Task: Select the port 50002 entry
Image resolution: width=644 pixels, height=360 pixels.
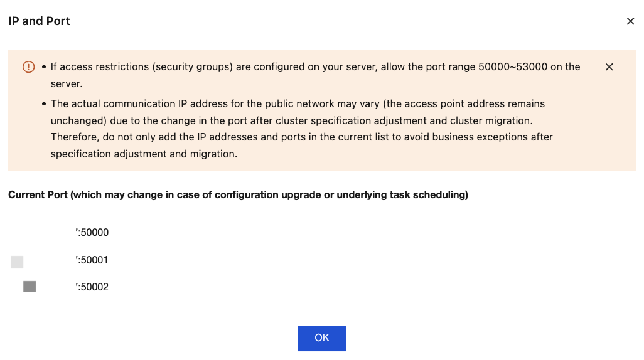Action: click(x=92, y=287)
